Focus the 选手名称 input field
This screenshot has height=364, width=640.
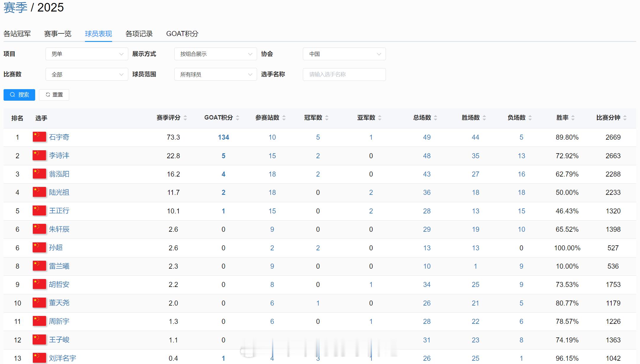[x=344, y=74]
